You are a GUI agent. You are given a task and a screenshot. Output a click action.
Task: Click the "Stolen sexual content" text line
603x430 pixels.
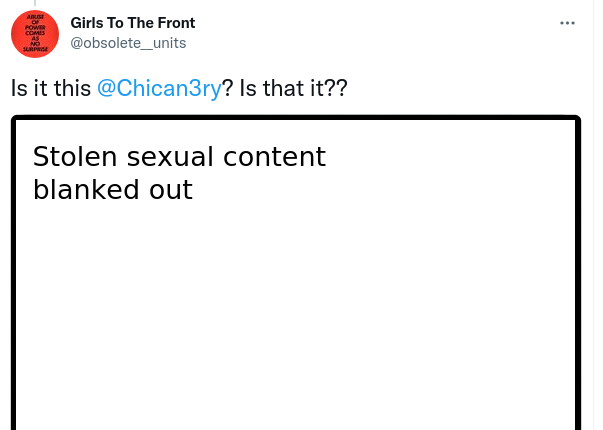click(x=179, y=157)
